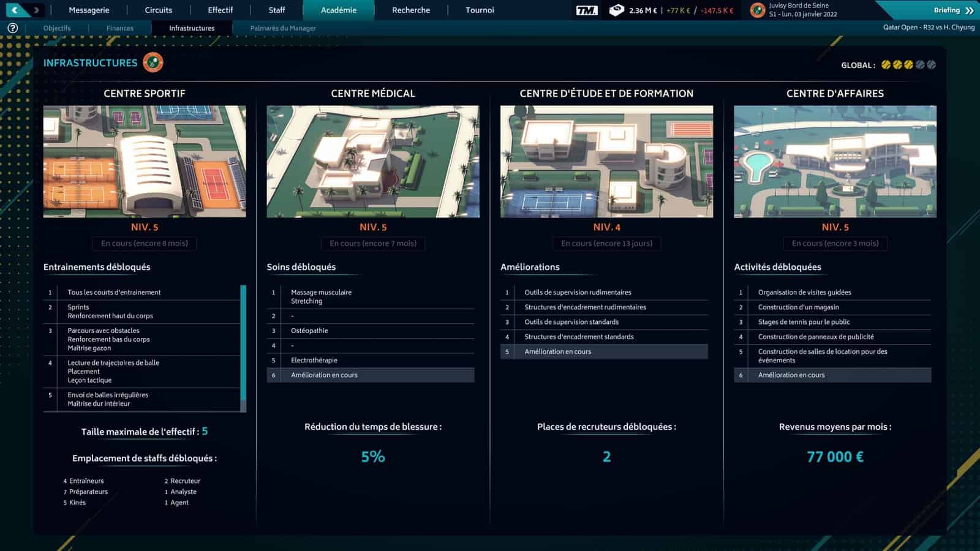Switch to the Palmarès du Manager tab
This screenshot has height=551, width=980.
283,28
